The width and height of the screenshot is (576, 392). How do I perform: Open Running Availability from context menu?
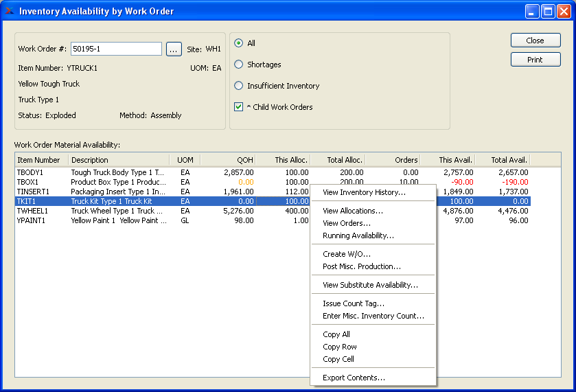pyautogui.click(x=358, y=235)
